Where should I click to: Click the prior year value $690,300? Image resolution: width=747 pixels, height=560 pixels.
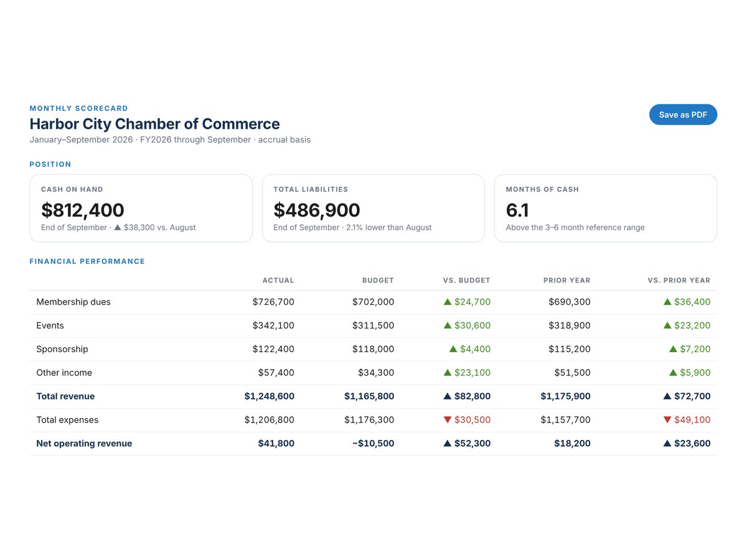coord(570,302)
